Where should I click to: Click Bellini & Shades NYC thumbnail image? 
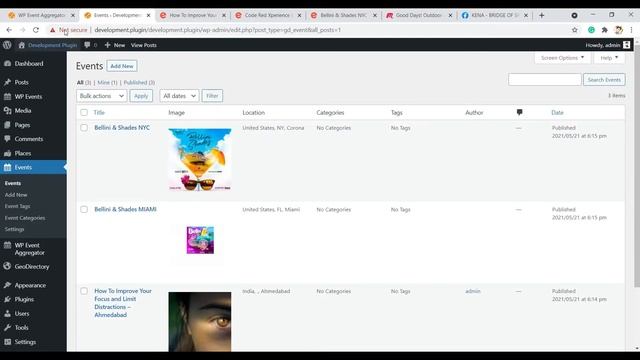[200, 160]
